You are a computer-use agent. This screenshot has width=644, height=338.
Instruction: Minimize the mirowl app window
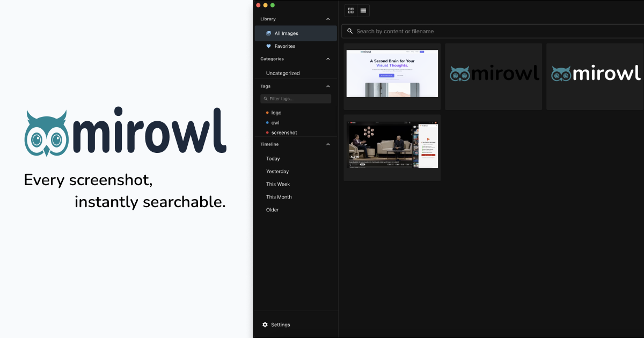[265, 5]
